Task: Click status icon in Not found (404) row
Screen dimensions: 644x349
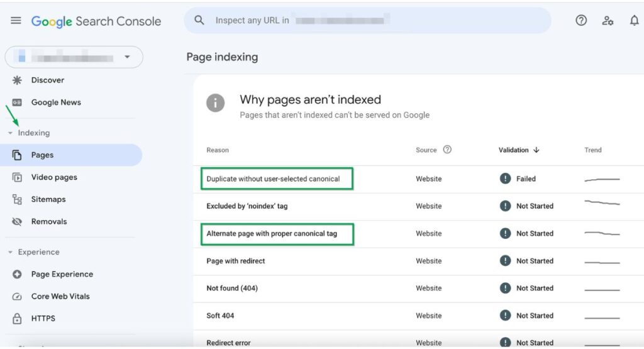Action: tap(505, 288)
